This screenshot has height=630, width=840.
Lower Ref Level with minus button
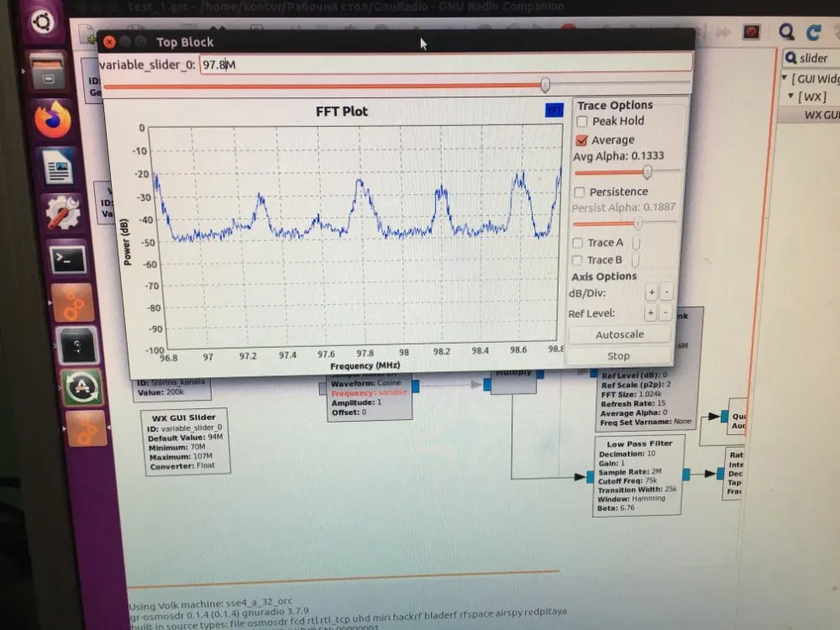665,312
